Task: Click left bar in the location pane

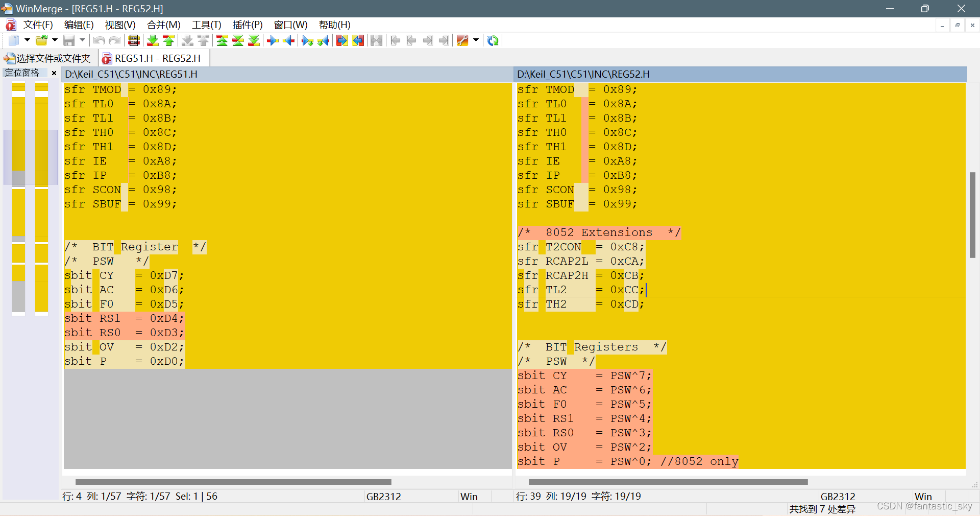Action: pyautogui.click(x=18, y=198)
